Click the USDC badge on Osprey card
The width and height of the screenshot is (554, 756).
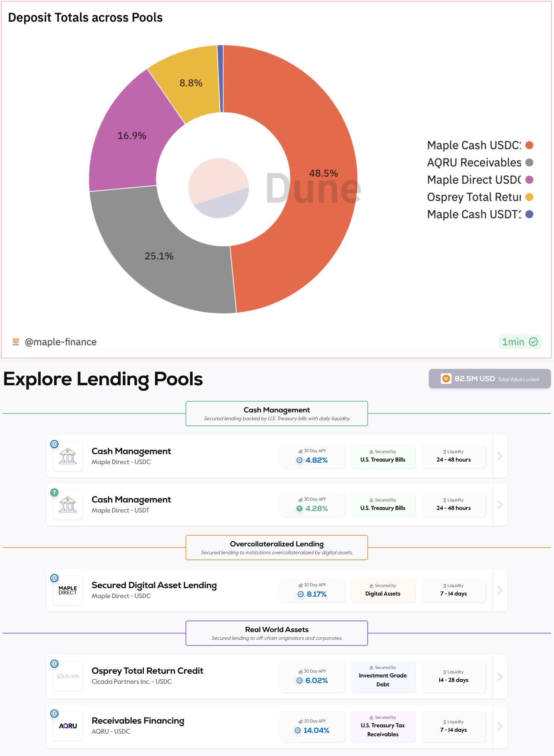click(x=54, y=664)
